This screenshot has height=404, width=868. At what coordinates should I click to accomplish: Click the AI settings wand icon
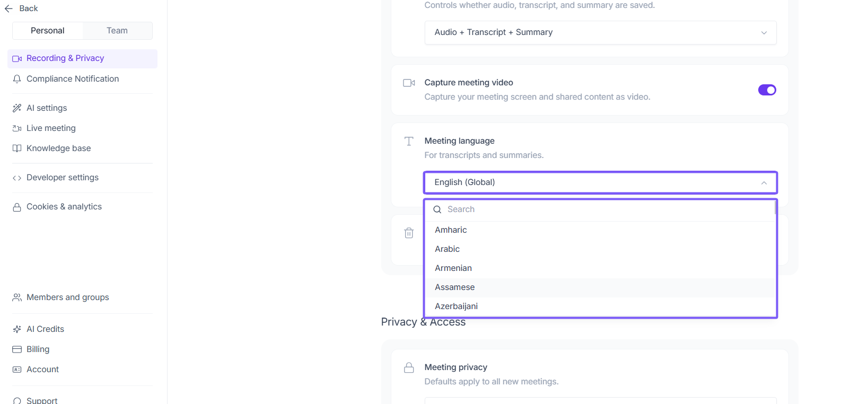pos(17,108)
